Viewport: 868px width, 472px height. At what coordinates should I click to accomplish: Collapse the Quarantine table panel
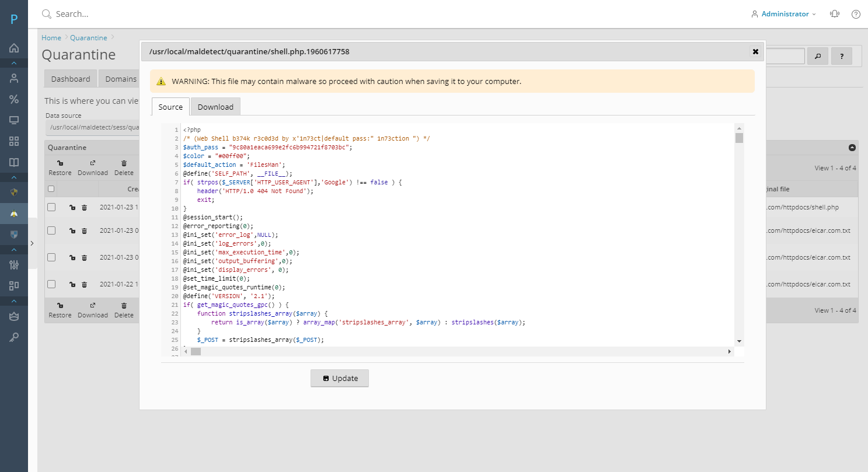852,148
